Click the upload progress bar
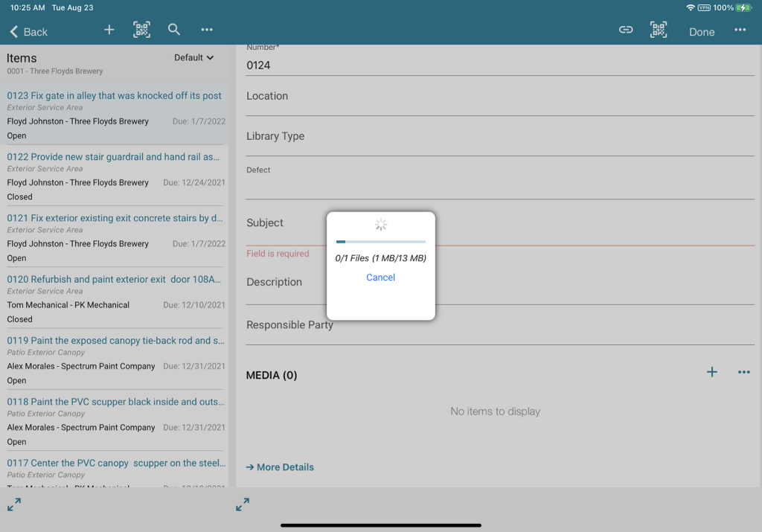 (x=380, y=242)
